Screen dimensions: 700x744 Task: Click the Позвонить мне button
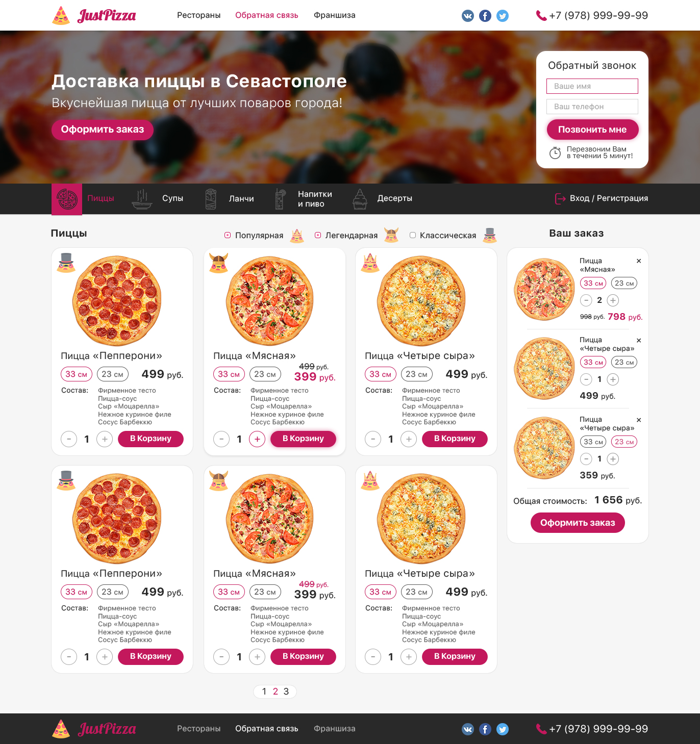[592, 130]
